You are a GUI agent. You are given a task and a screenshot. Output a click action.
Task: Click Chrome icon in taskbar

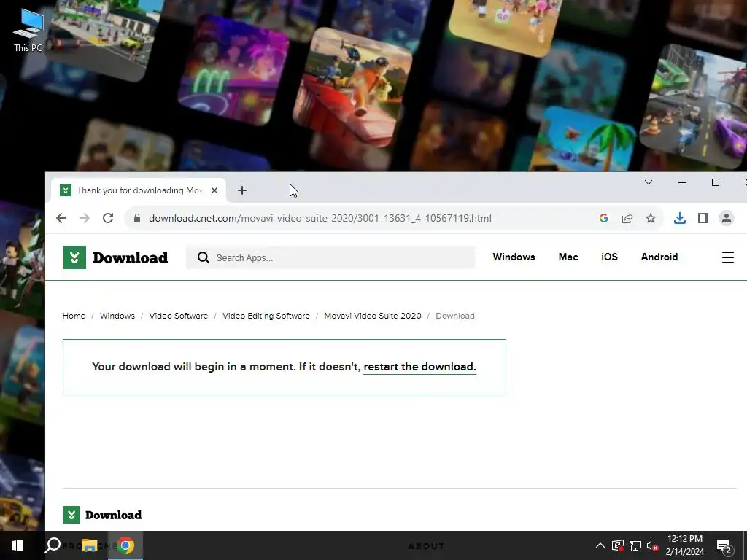pyautogui.click(x=125, y=545)
